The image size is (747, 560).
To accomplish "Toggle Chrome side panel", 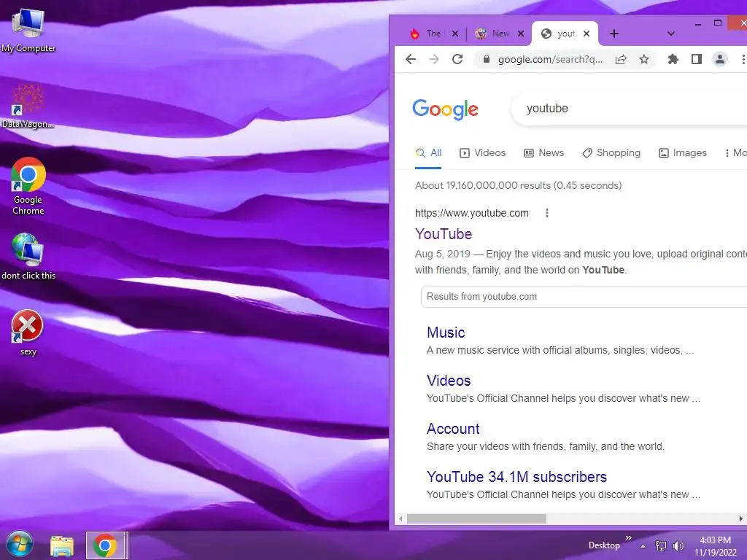I will (697, 59).
